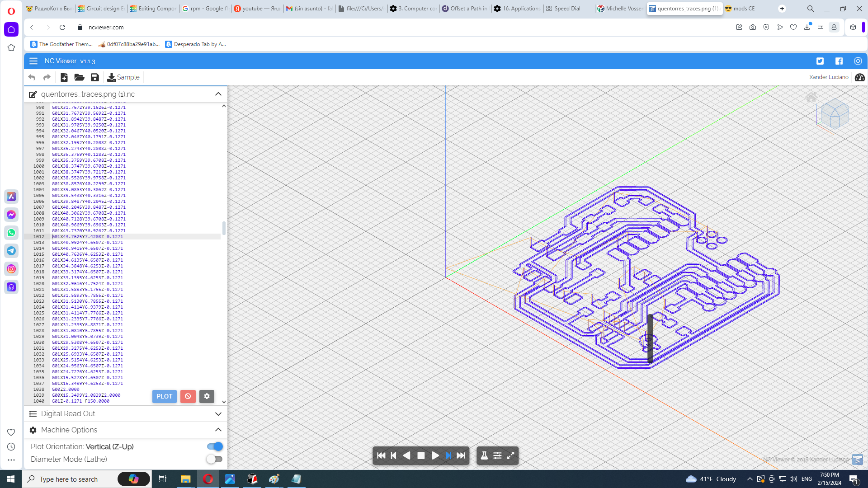Stop the toolpath playback

(421, 455)
